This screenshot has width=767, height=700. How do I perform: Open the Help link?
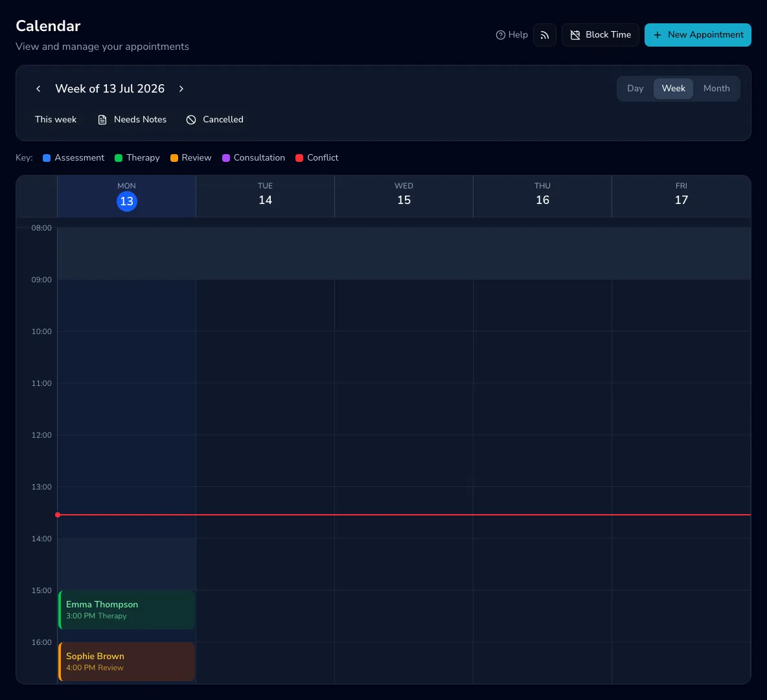click(512, 35)
